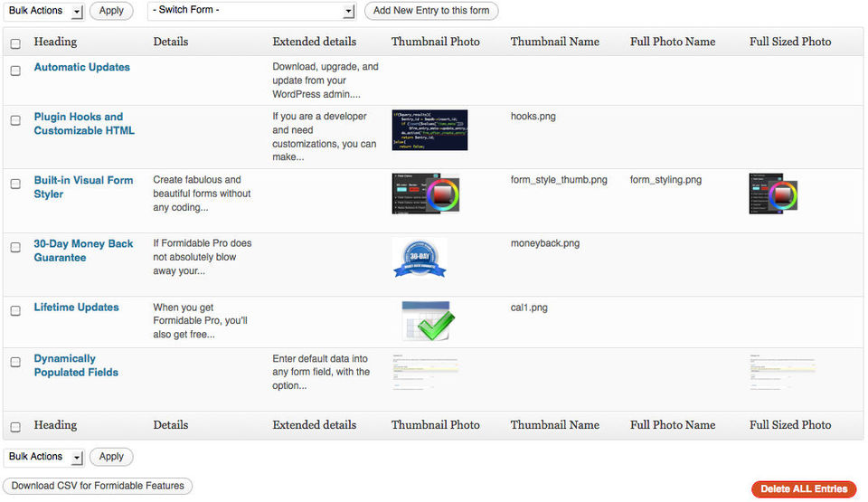Viewport: 868px width, 502px height.
Task: Select all entries using top header checkbox
Action: pyautogui.click(x=15, y=43)
